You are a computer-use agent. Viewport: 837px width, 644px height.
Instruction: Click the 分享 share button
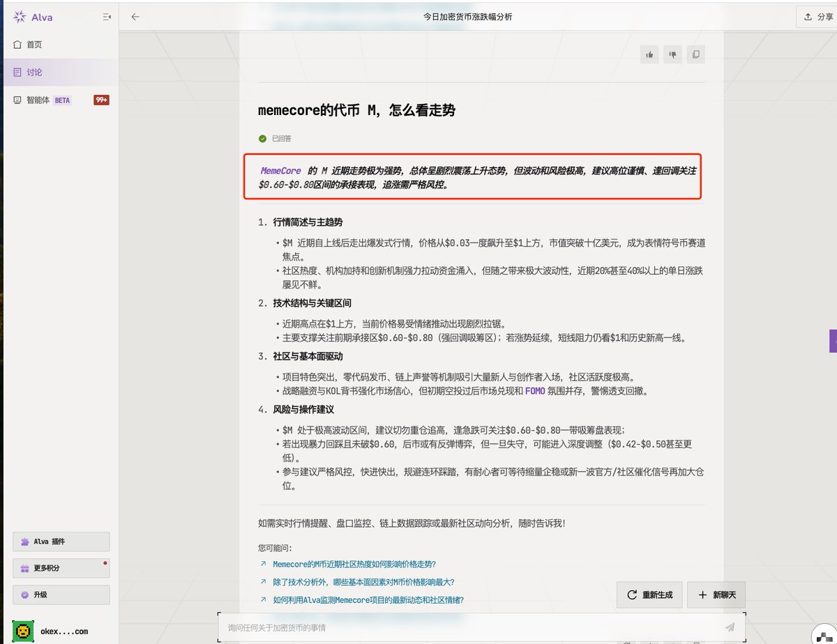(x=818, y=17)
